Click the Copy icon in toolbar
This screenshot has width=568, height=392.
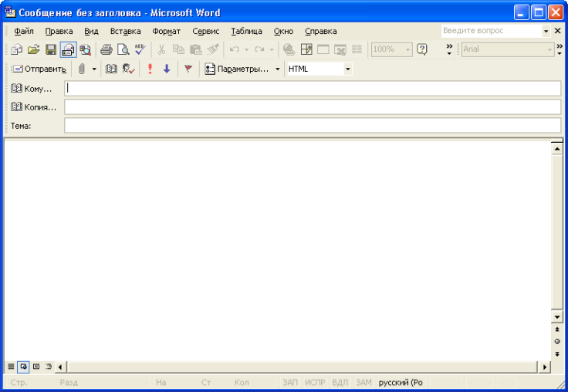pos(178,49)
